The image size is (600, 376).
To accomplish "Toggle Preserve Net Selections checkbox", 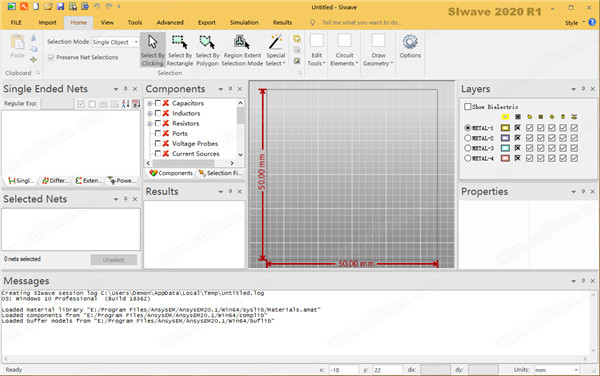I will pyautogui.click(x=51, y=57).
